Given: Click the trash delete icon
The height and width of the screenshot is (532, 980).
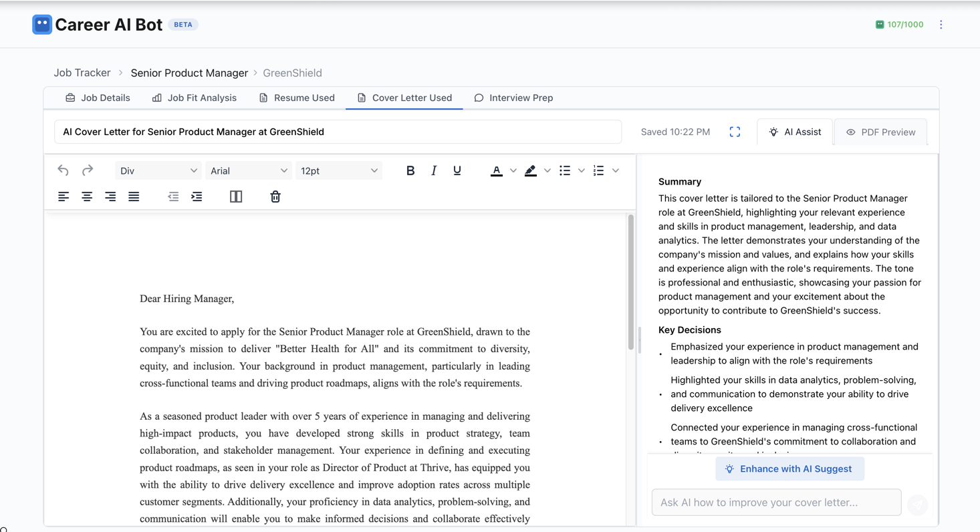Looking at the screenshot, I should click(x=275, y=196).
